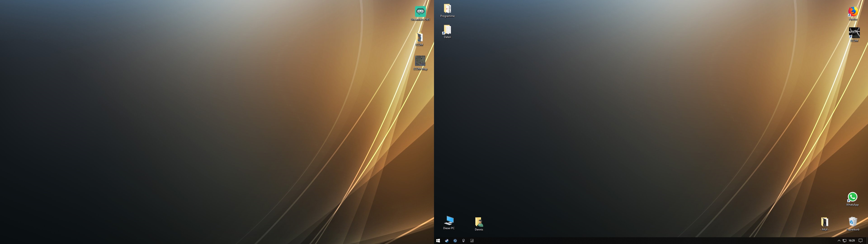Open the network status tray icon
Viewport: 868px width, 244px height.
coord(844,241)
